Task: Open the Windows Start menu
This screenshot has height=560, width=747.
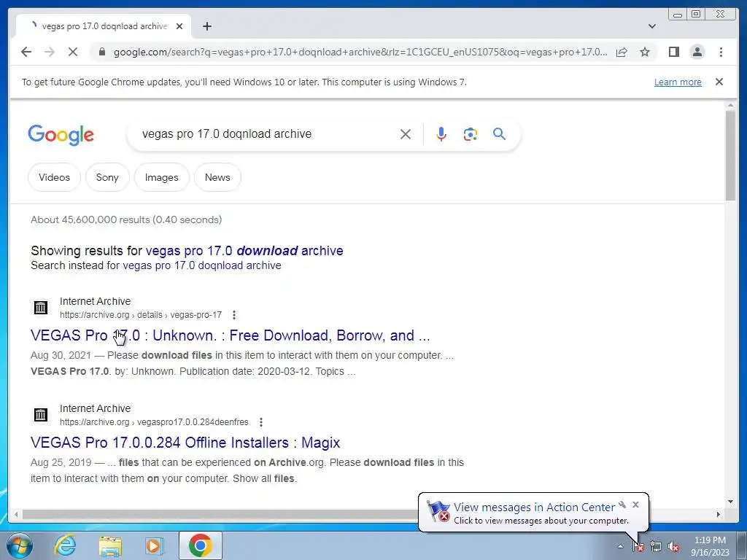Action: point(20,545)
